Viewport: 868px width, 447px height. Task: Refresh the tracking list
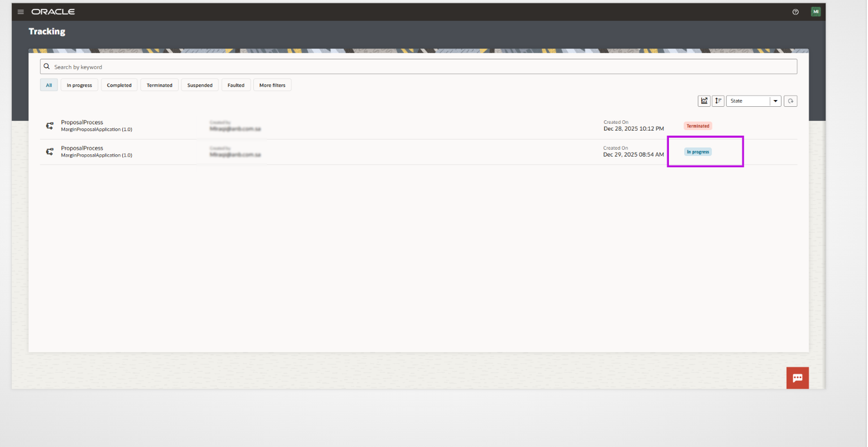click(791, 101)
